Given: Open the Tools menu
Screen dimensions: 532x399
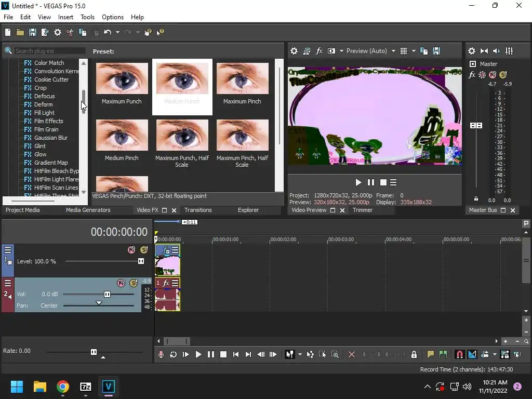Looking at the screenshot, I should pos(87,17).
